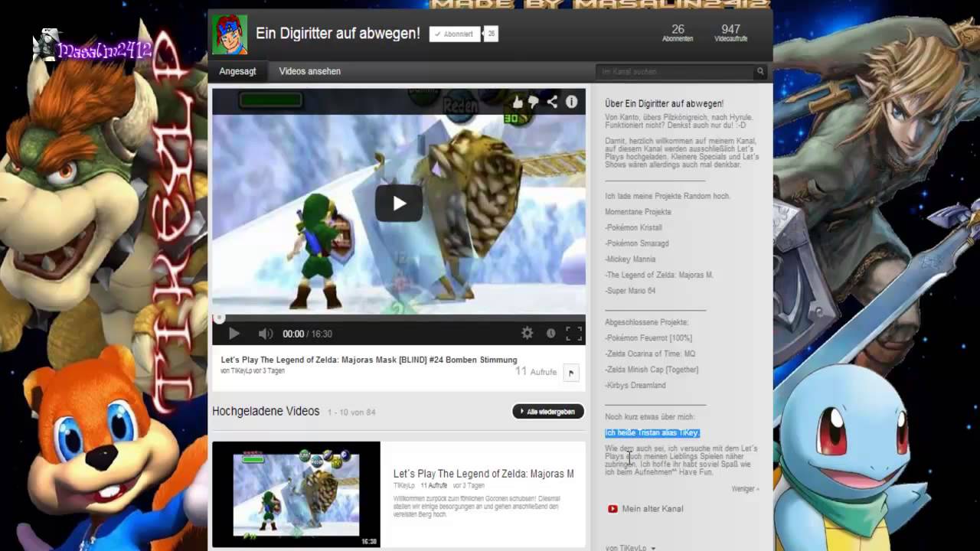Click the channel avatar picture
This screenshot has height=551, width=980.
[x=230, y=34]
